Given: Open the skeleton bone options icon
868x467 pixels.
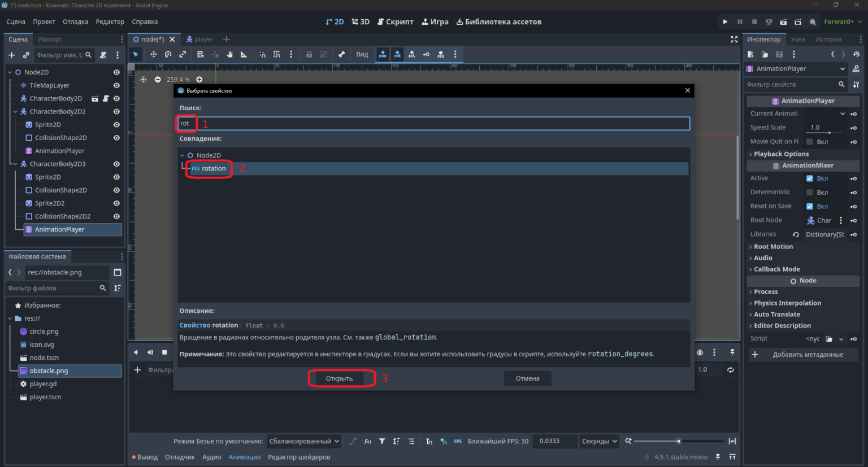Looking at the screenshot, I should 341,54.
